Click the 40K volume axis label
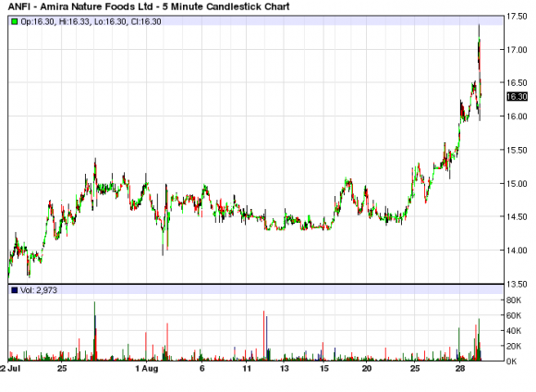This screenshot has width=536, height=392. (x=514, y=331)
